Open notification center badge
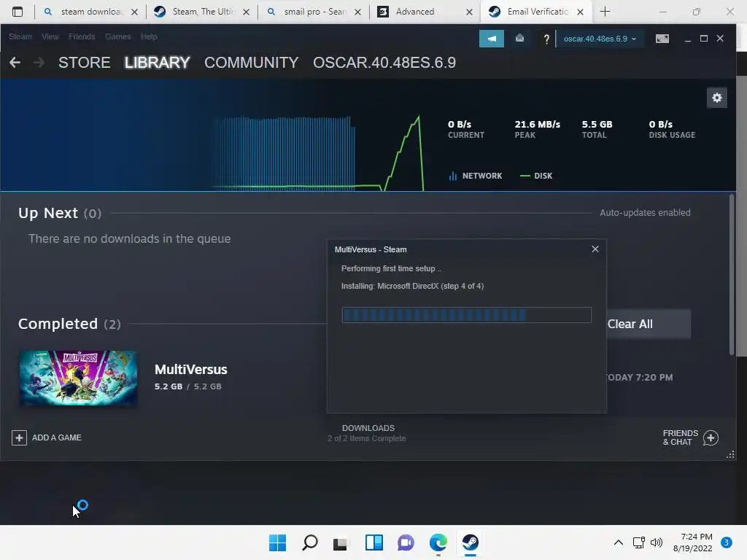Viewport: 747px width, 560px height. (x=726, y=542)
